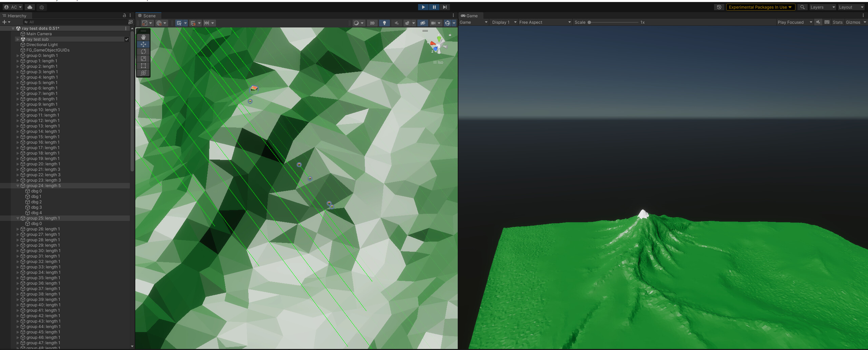868x350 pixels.
Task: Toggle Scene view audio
Action: coord(396,23)
